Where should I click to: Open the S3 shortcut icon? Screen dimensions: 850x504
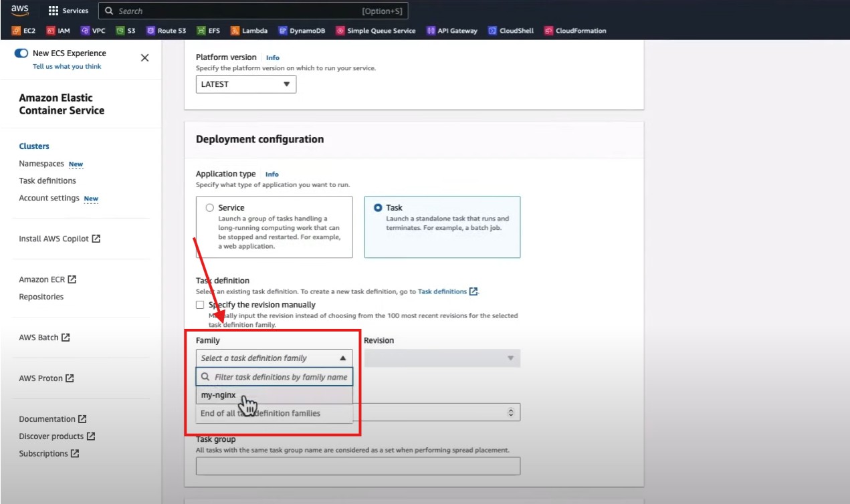(x=120, y=31)
